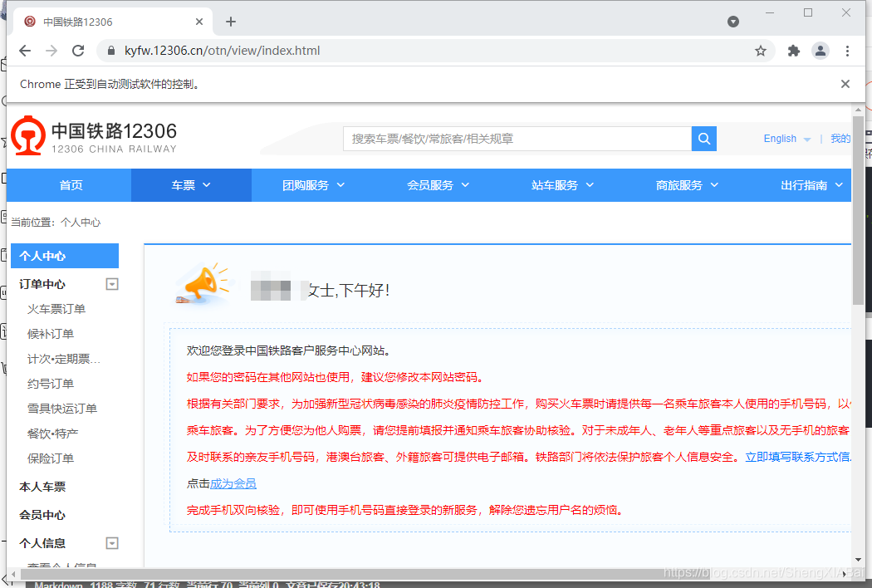The height and width of the screenshot is (588, 872).
Task: Click the blue search magnifier button
Action: [704, 139]
